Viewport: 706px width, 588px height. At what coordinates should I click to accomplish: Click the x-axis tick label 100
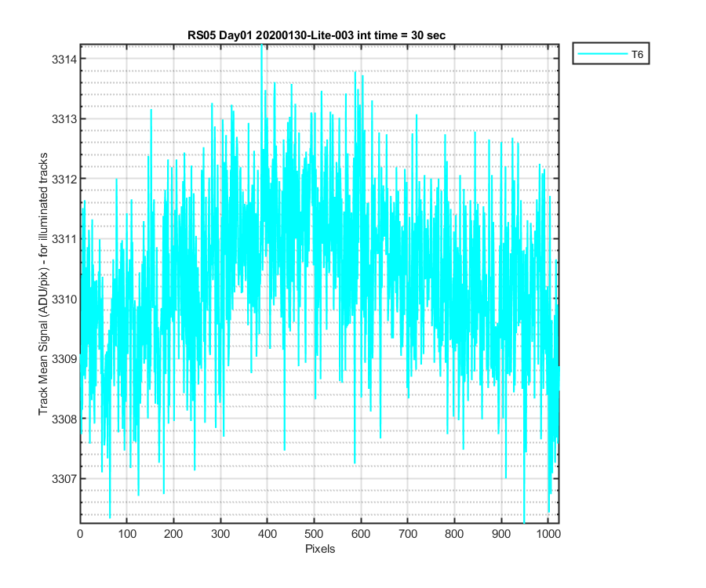(x=127, y=534)
